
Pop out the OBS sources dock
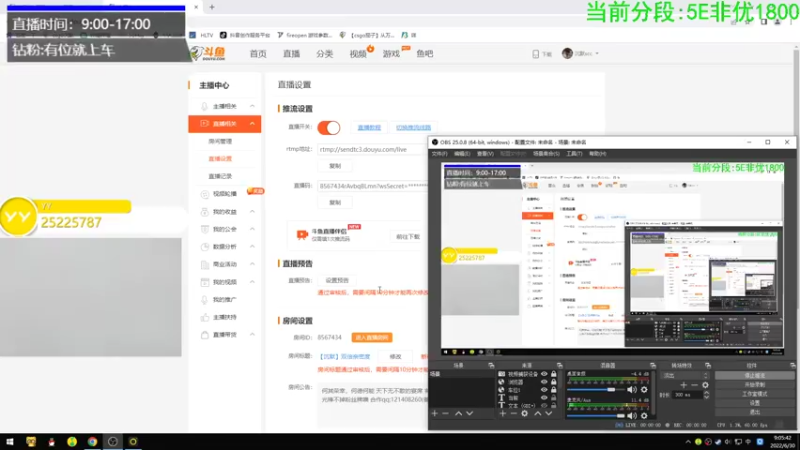pos(559,365)
